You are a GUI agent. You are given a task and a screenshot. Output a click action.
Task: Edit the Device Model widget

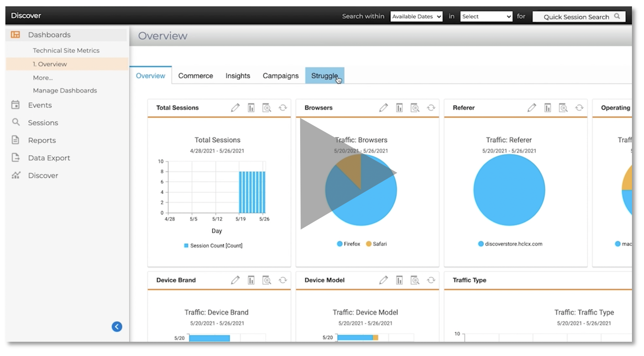pos(383,280)
